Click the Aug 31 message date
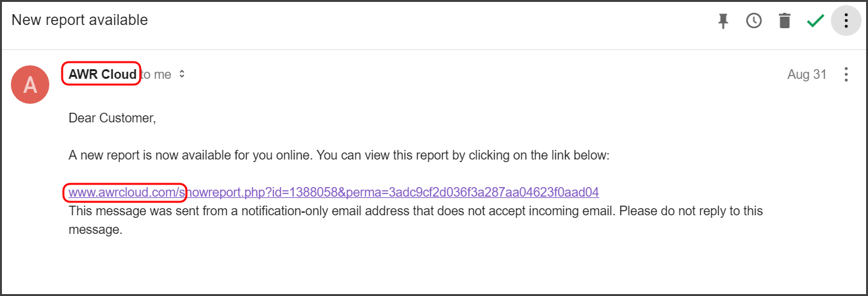 click(x=807, y=74)
